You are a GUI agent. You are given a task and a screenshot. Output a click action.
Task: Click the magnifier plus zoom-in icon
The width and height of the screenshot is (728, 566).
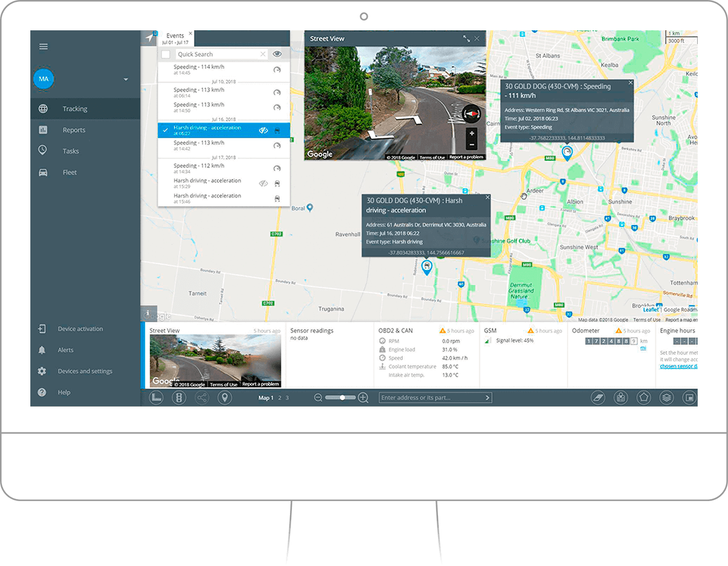pyautogui.click(x=363, y=398)
